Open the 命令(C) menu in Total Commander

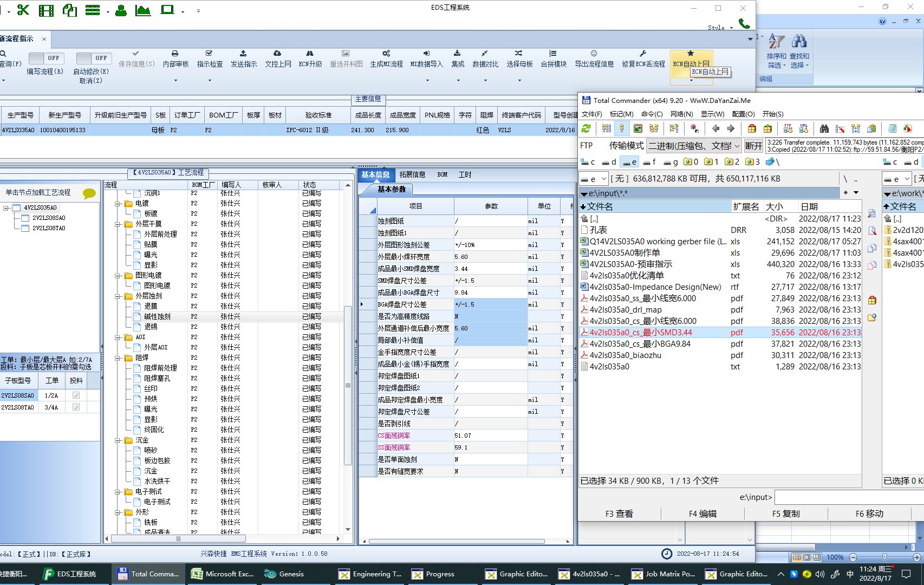(652, 114)
